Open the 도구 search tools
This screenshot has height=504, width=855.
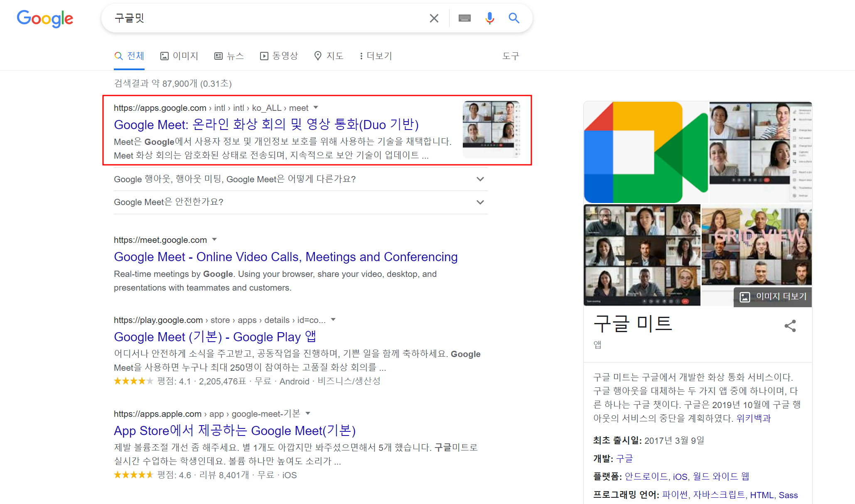coord(511,56)
